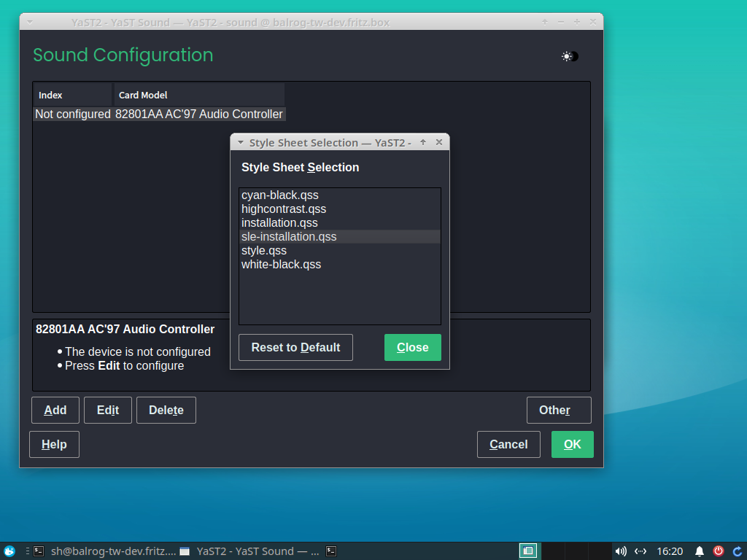
Task: Select the highlighted sle-installation.qss entry
Action: 340,237
